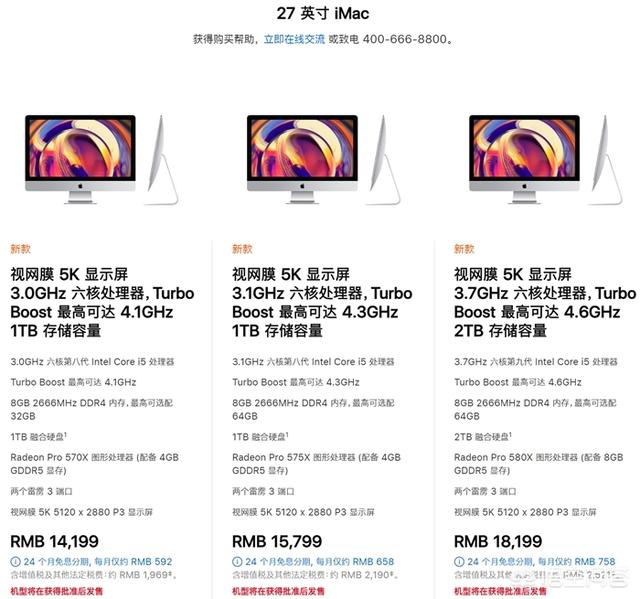The width and height of the screenshot is (640, 599).
Task: Click the RMB 18,199 price
Action: click(498, 541)
